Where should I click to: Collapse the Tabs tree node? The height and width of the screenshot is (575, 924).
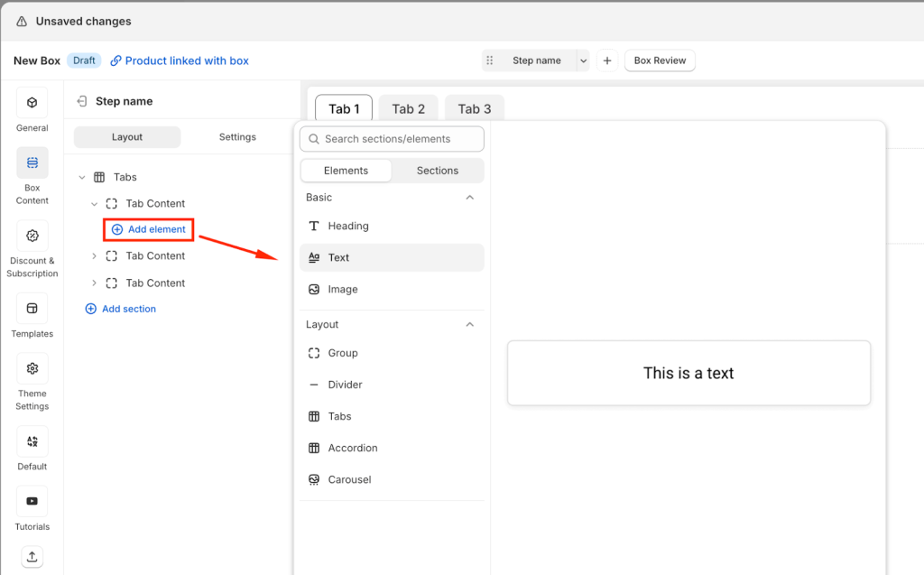[x=82, y=178]
